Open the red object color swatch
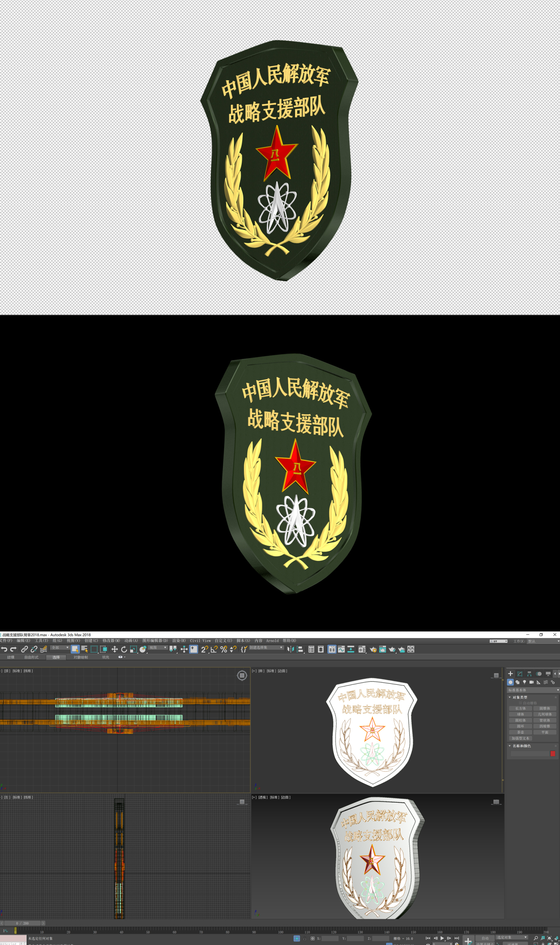The image size is (560, 945). [x=553, y=754]
